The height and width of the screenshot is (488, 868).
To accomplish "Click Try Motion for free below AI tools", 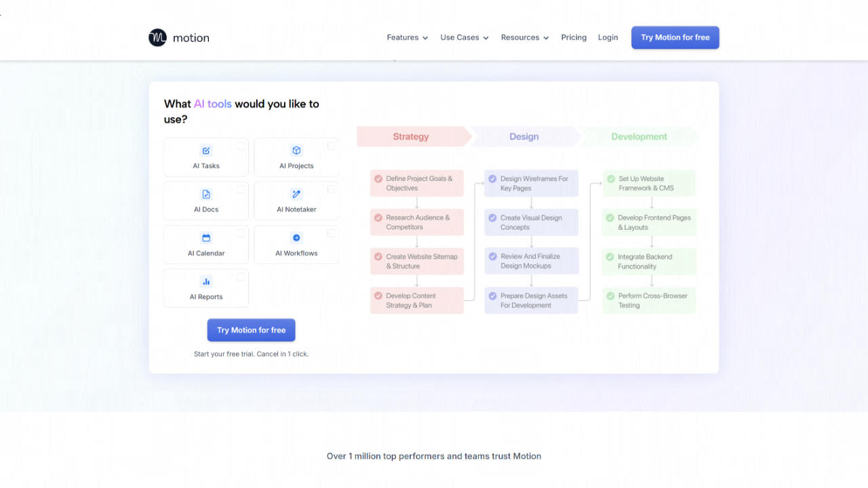I will (x=251, y=330).
